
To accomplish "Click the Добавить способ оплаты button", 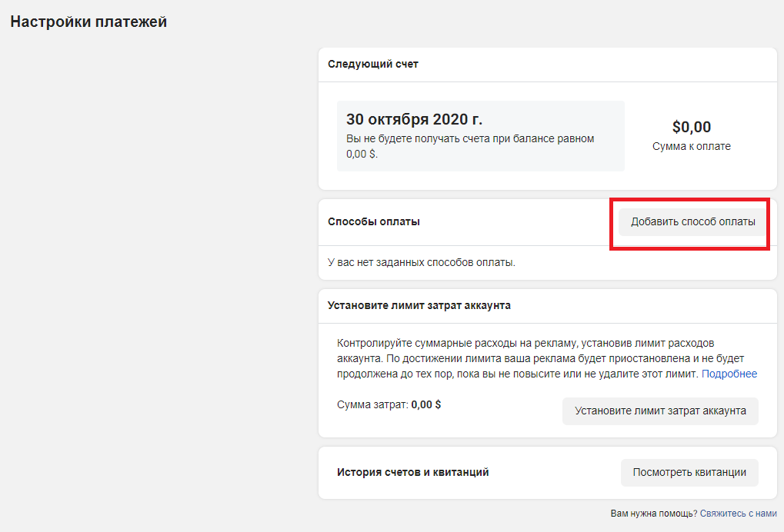I will tap(692, 222).
